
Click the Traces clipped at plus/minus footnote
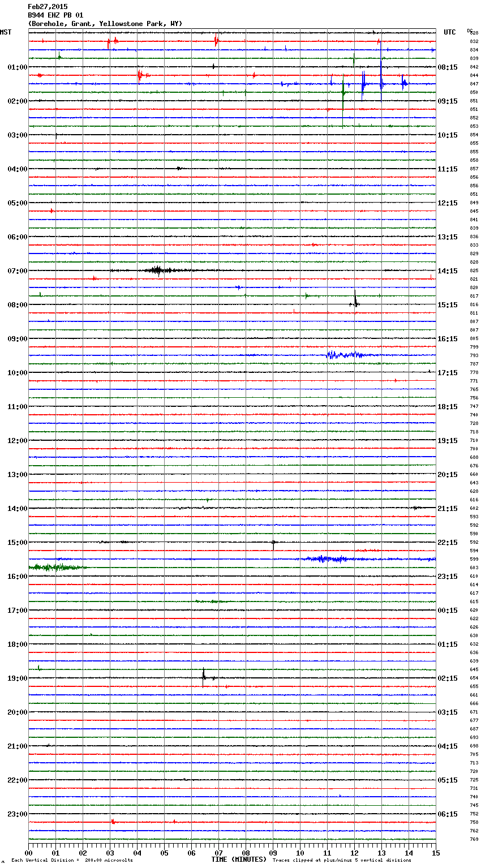coord(342,861)
